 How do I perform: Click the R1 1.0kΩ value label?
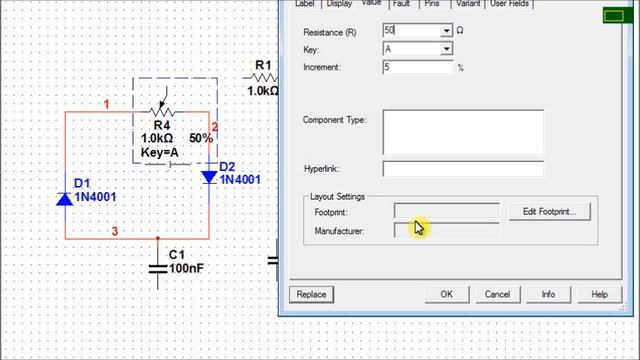tap(263, 91)
